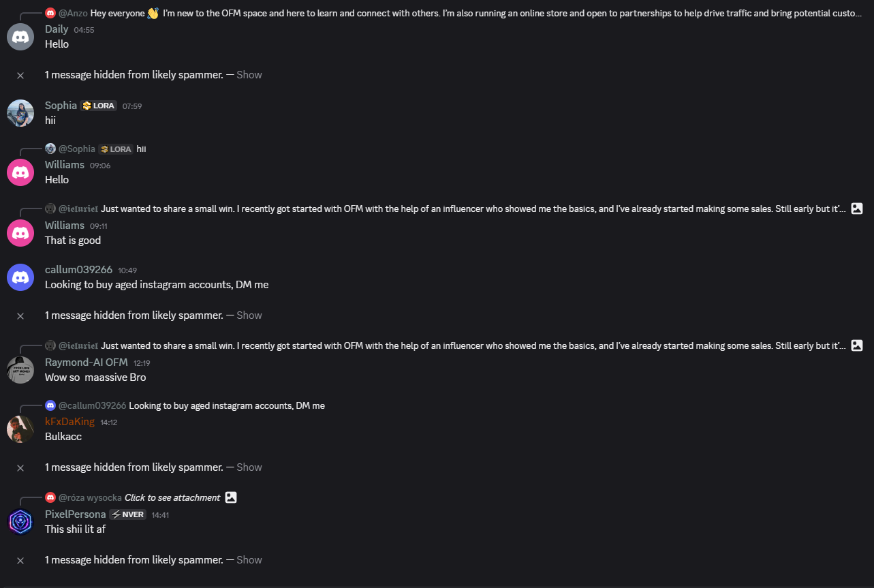Click the username Williams above "That is good"

pyautogui.click(x=65, y=226)
